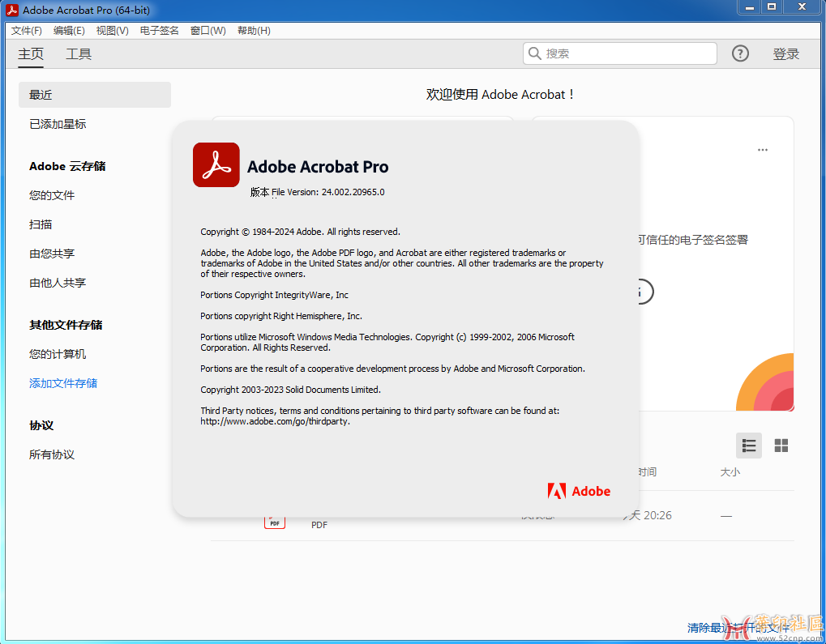Viewport: 826px width, 644px height.
Task: Click the thirdparty URL text in About dialog
Action: click(275, 421)
